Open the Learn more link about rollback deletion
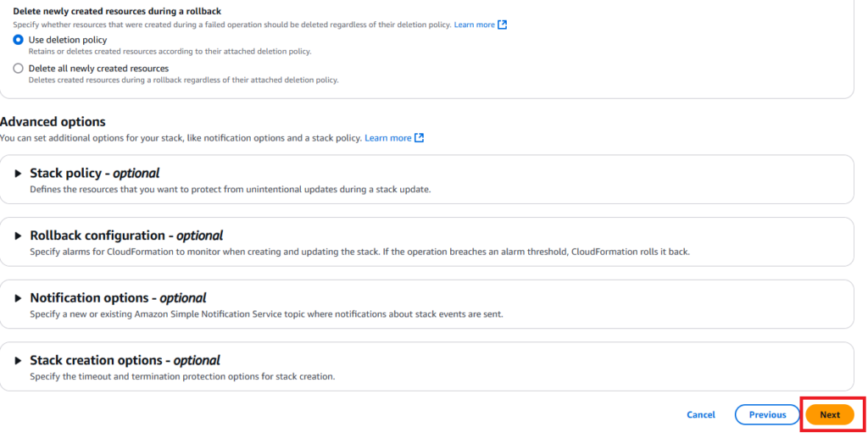 (474, 25)
